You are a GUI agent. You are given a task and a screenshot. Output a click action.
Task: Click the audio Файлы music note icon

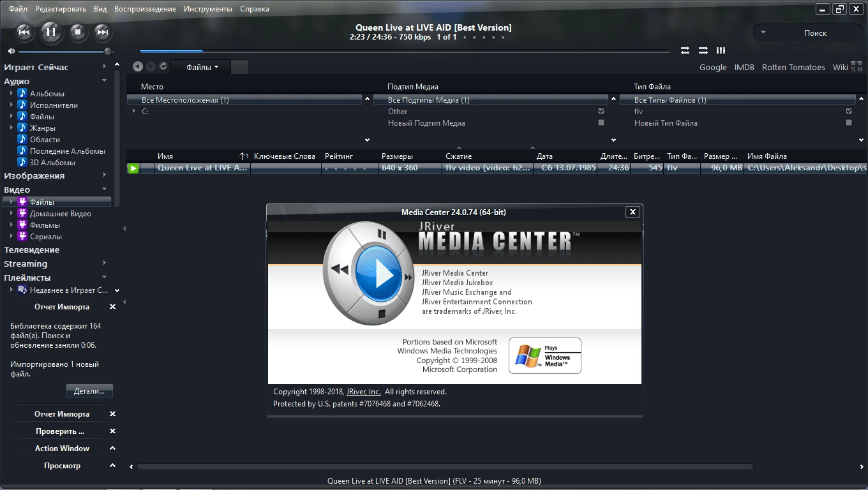pos(22,117)
